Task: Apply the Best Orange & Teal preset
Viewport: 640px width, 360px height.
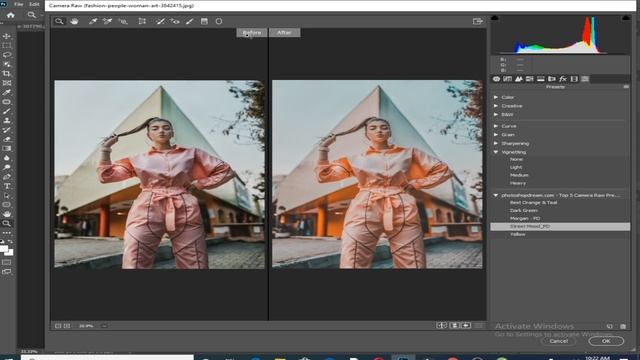Action: (x=533, y=203)
